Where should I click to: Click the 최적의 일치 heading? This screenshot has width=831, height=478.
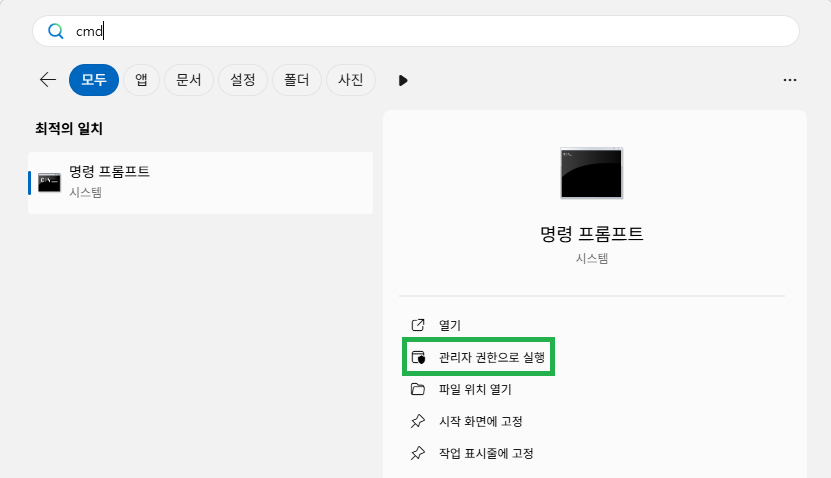pos(69,129)
